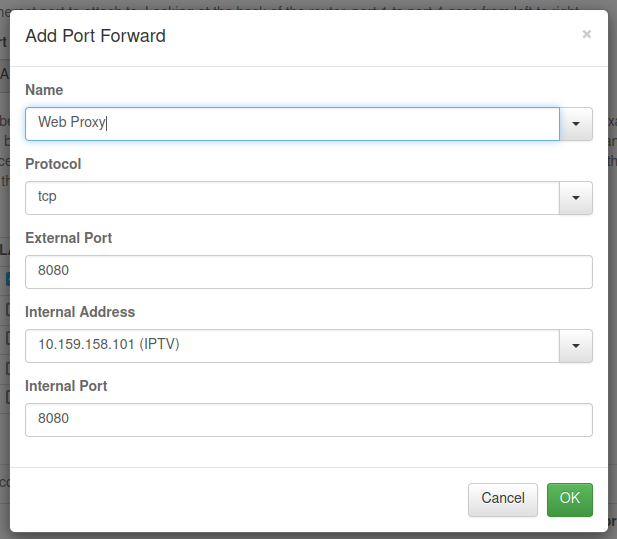The height and width of the screenshot is (539, 617).
Task: Click the External Port label
Action: (68, 238)
